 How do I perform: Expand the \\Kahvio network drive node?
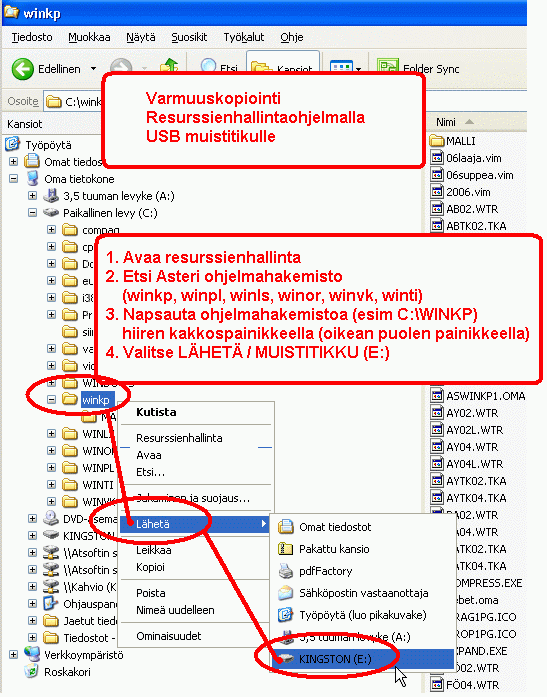click(x=32, y=586)
